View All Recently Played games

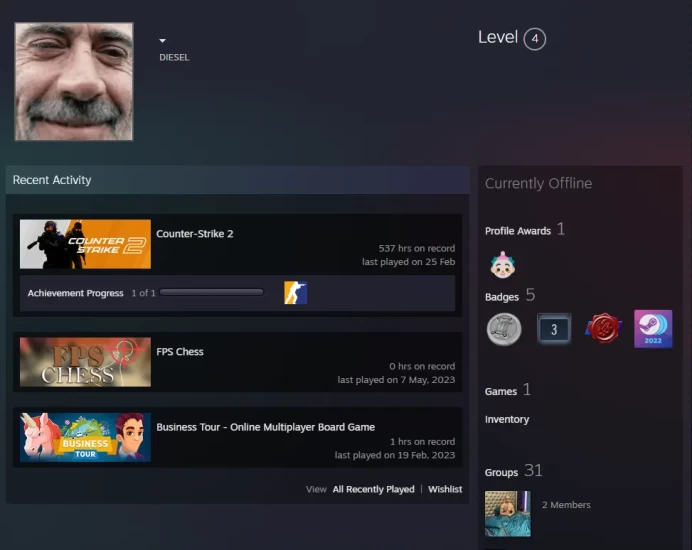373,489
